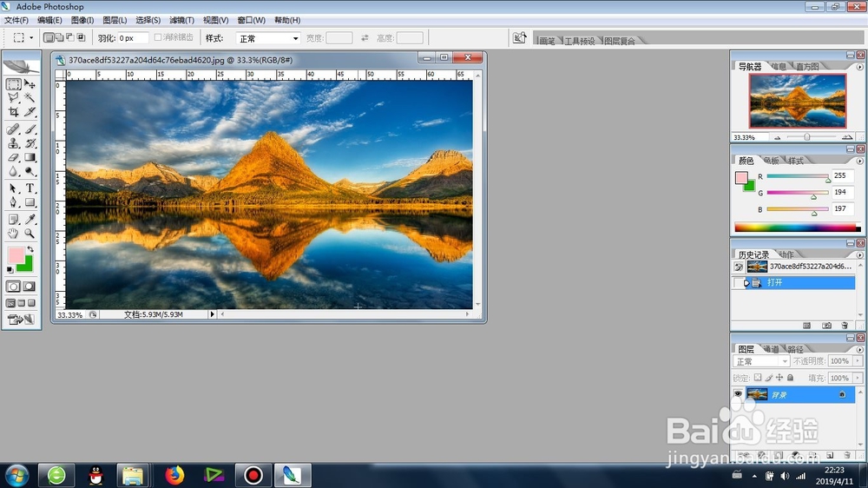Open tool preset picker dropdown arrow
This screenshot has height=488, width=868.
pos(31,37)
